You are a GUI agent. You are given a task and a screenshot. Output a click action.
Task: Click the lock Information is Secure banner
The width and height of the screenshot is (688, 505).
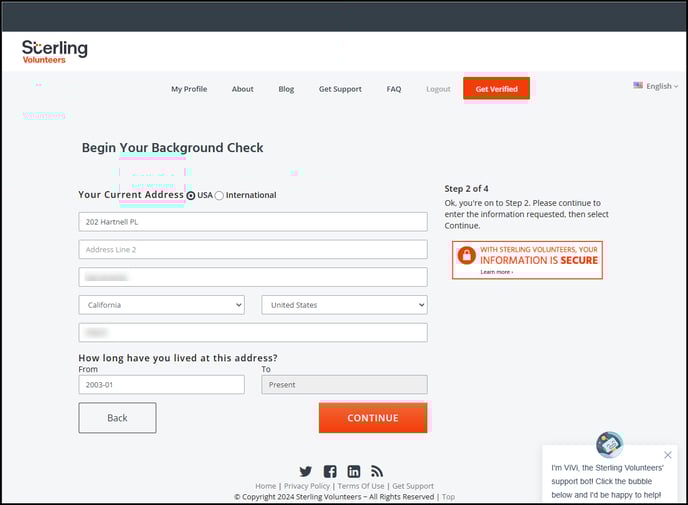[x=527, y=260]
